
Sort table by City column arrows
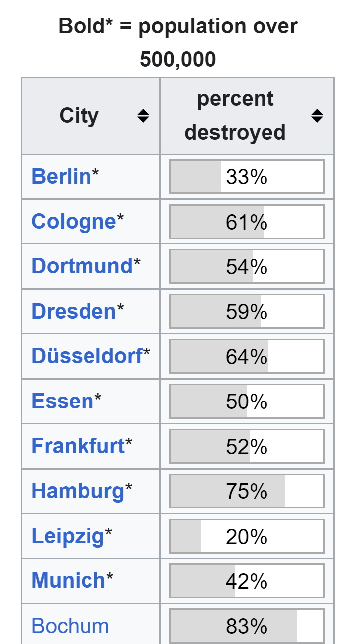[143, 116]
